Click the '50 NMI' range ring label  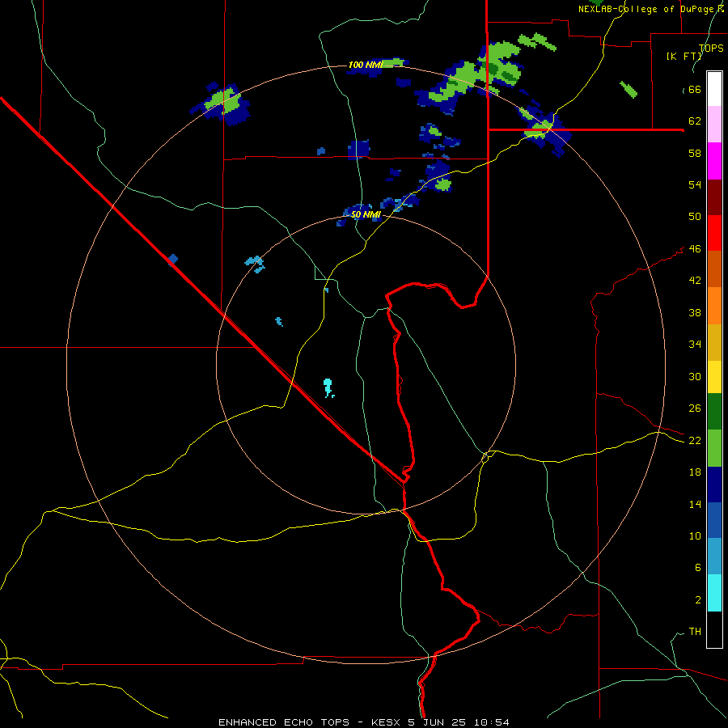click(x=366, y=214)
